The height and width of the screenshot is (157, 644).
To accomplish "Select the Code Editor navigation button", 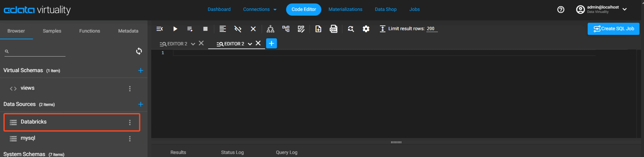I will [x=304, y=9].
